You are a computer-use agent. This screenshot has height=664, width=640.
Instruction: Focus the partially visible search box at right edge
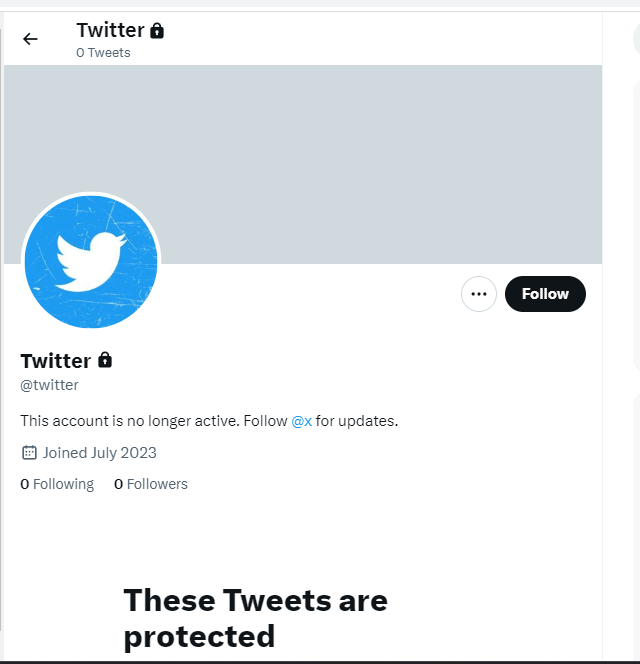point(636,39)
